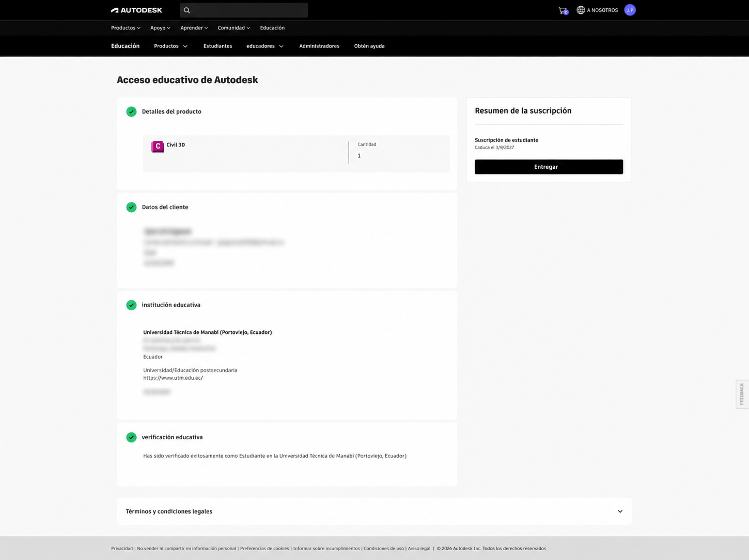Click Resumen de la suscripción heading

[523, 110]
